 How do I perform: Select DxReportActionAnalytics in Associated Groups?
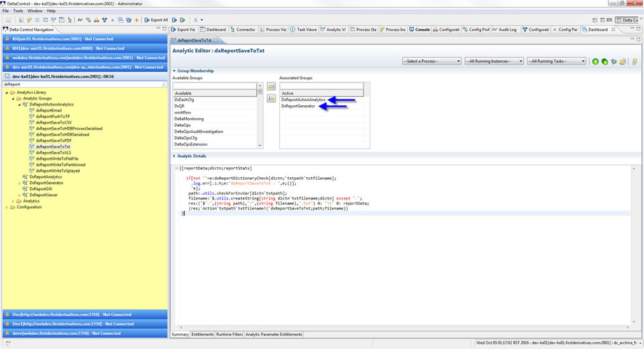click(x=303, y=100)
